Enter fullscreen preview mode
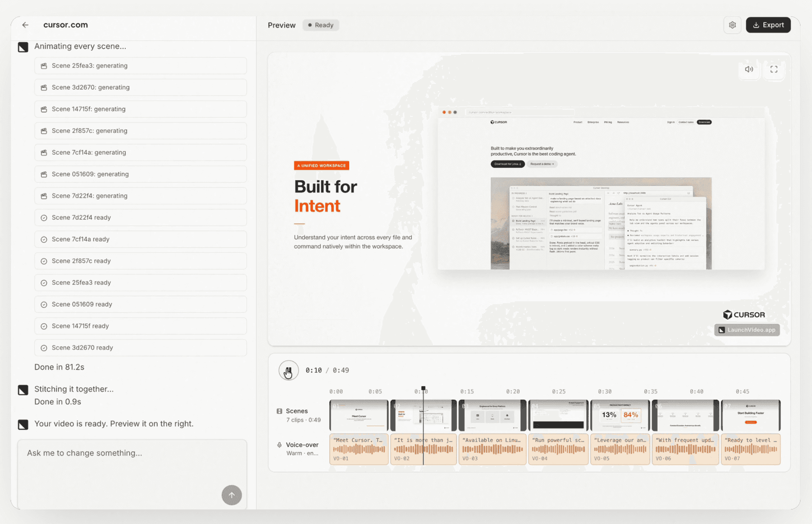Viewport: 812px width, 524px height. 774,69
